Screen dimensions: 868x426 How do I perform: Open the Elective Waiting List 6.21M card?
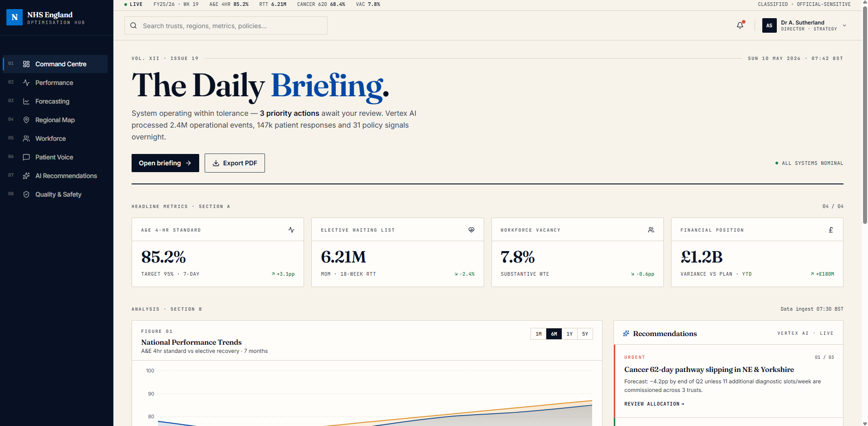pyautogui.click(x=397, y=252)
